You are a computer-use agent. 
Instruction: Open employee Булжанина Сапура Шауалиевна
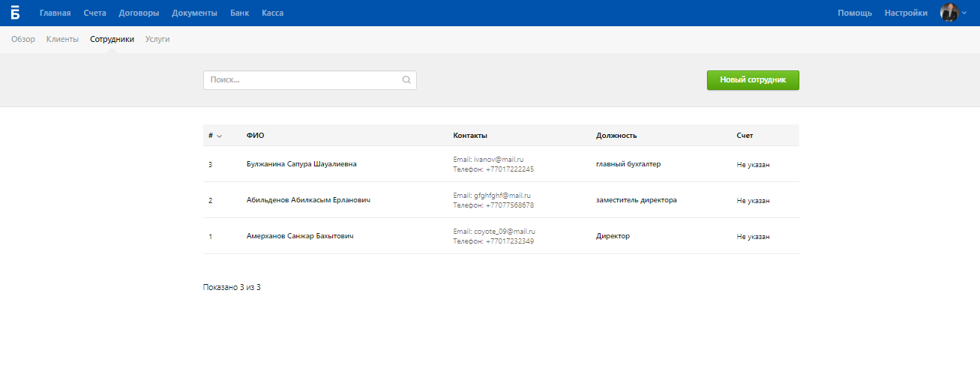[x=301, y=164]
